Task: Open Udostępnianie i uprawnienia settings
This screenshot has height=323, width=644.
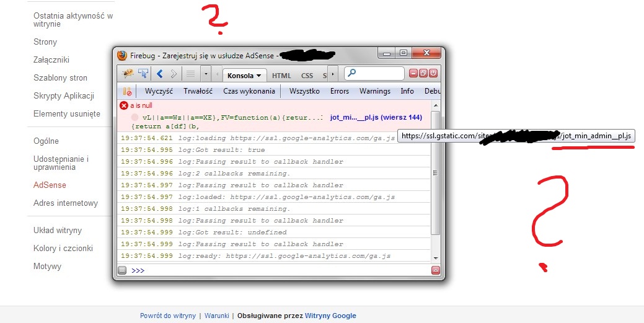Action: (x=61, y=163)
